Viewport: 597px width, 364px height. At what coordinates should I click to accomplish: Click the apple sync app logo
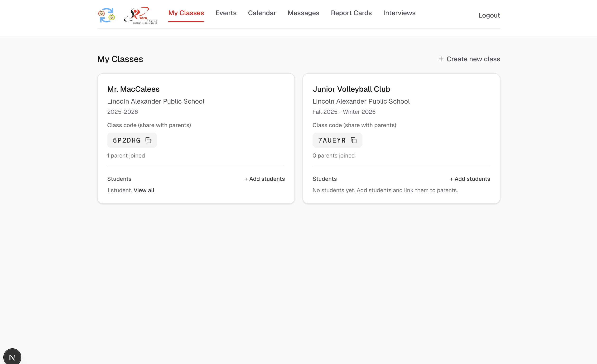[107, 15]
